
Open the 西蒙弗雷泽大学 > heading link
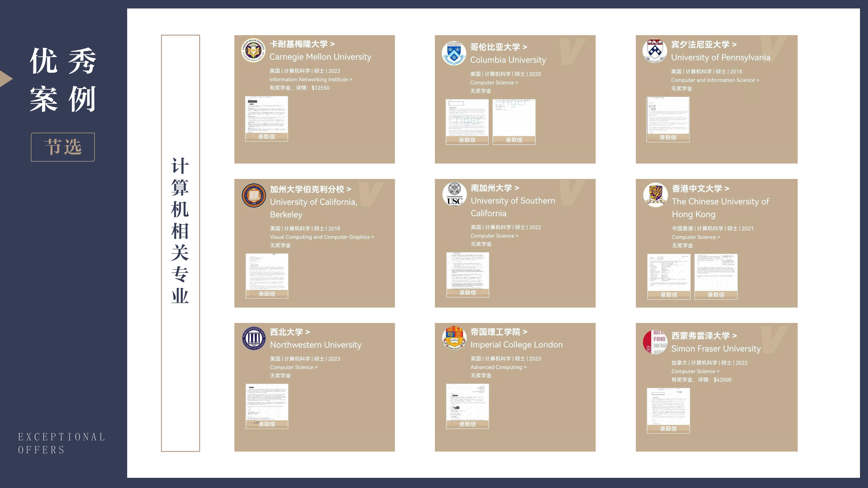click(x=704, y=336)
